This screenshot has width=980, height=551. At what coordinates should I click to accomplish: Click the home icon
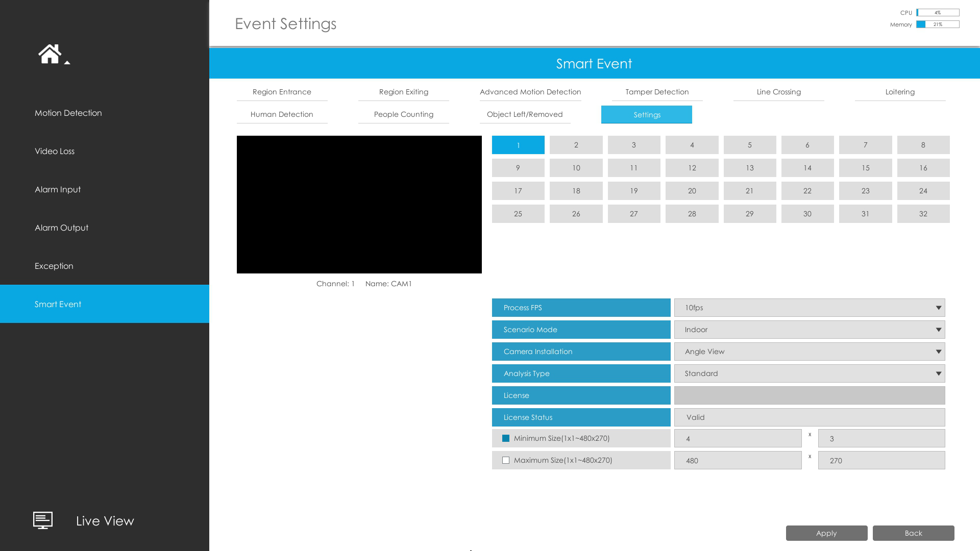[50, 54]
